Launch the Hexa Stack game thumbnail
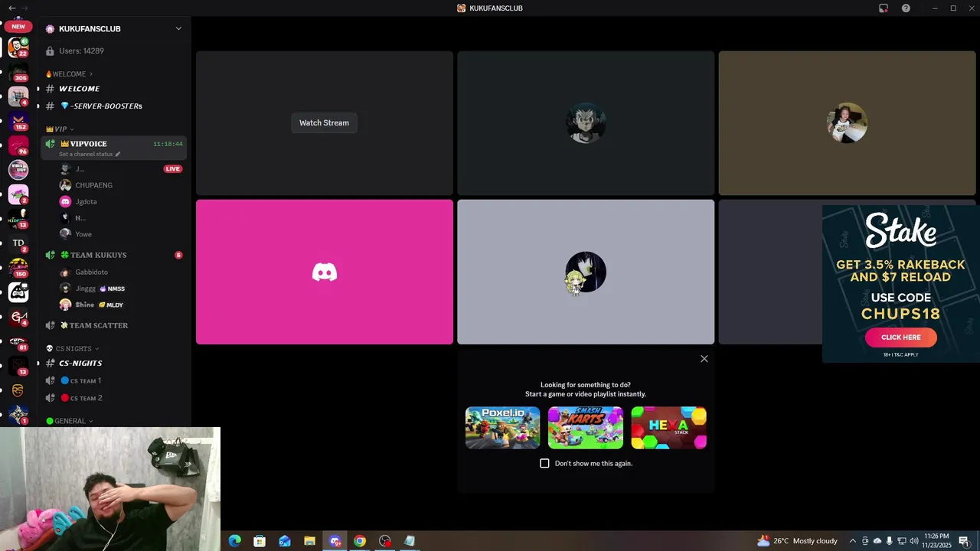Viewport: 980px width, 551px height. coord(669,428)
